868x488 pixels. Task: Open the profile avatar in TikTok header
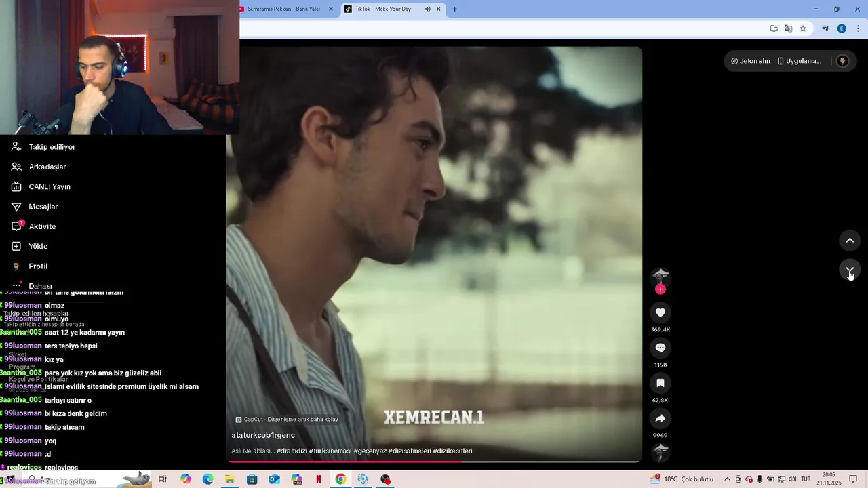842,61
